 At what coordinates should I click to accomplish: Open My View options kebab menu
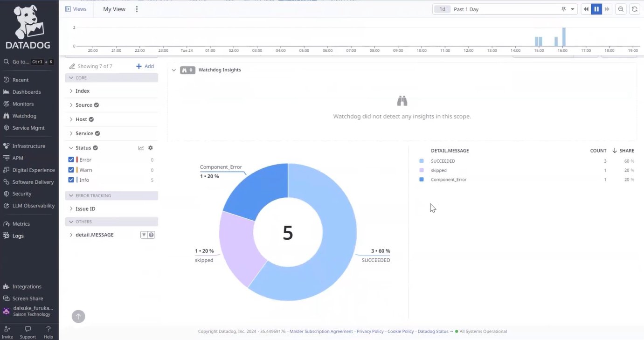coord(137,9)
